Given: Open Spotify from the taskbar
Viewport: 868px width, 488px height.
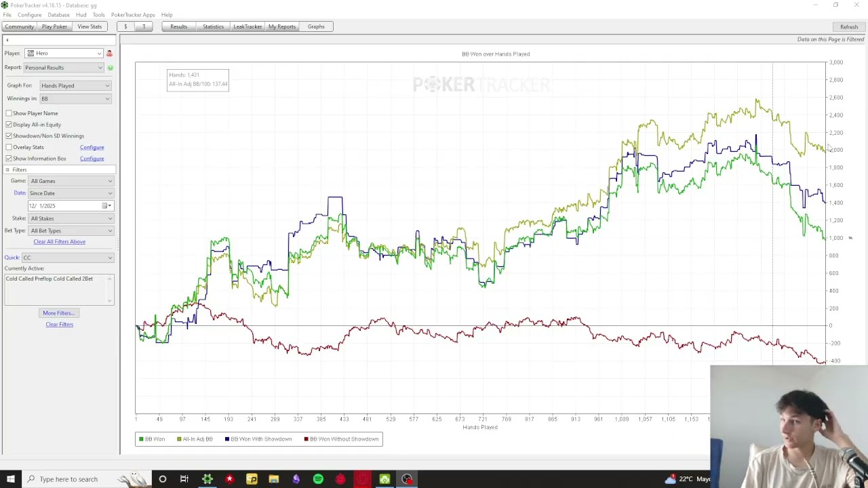Looking at the screenshot, I should click(x=318, y=479).
